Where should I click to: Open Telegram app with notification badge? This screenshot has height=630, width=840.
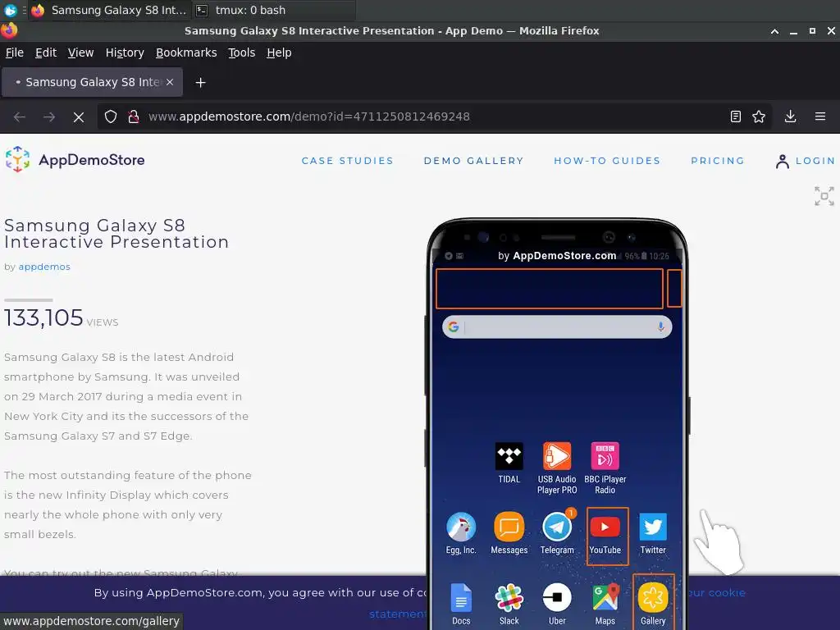pyautogui.click(x=557, y=527)
